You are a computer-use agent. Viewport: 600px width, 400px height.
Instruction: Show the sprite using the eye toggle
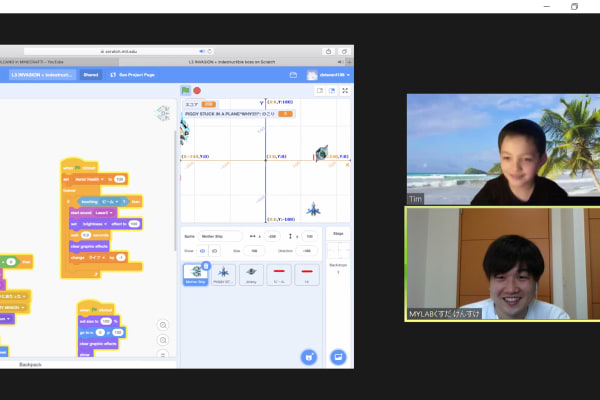(x=203, y=250)
